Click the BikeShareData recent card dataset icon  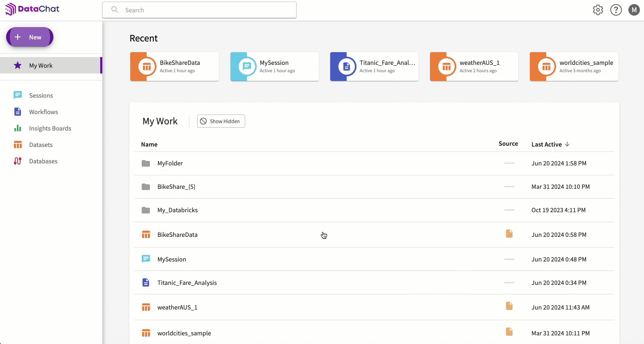coord(147,67)
